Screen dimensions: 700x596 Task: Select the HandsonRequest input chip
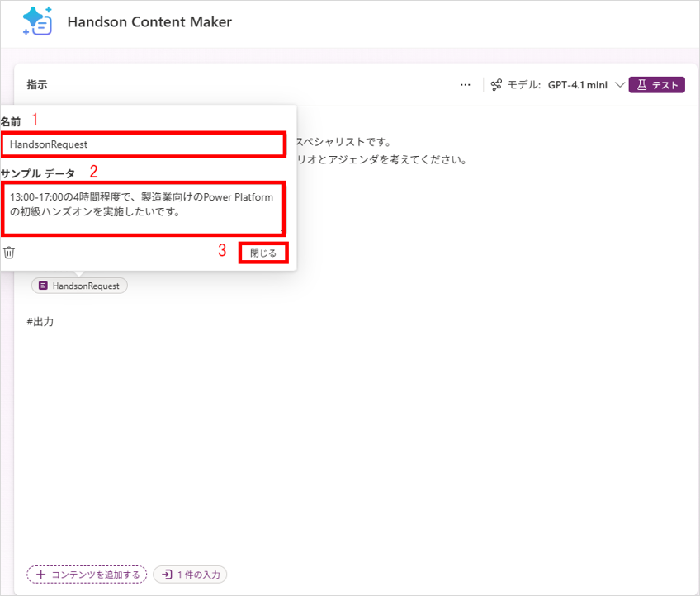pyautogui.click(x=79, y=286)
